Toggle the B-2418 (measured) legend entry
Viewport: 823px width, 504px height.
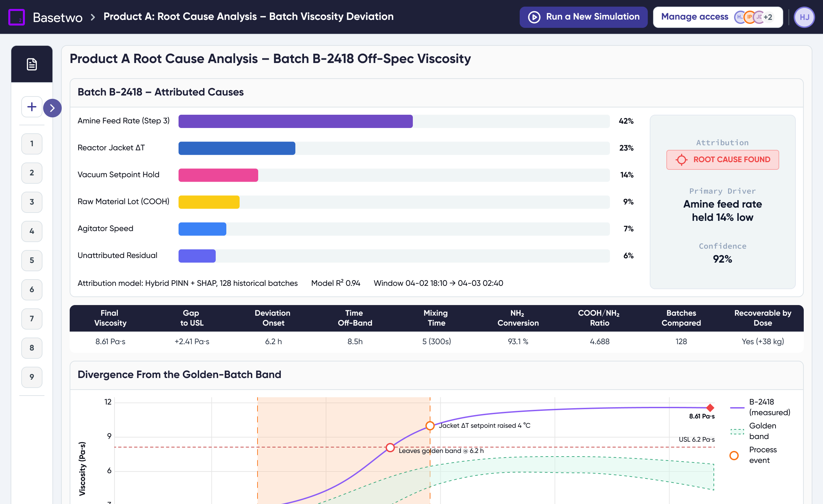[760, 407]
